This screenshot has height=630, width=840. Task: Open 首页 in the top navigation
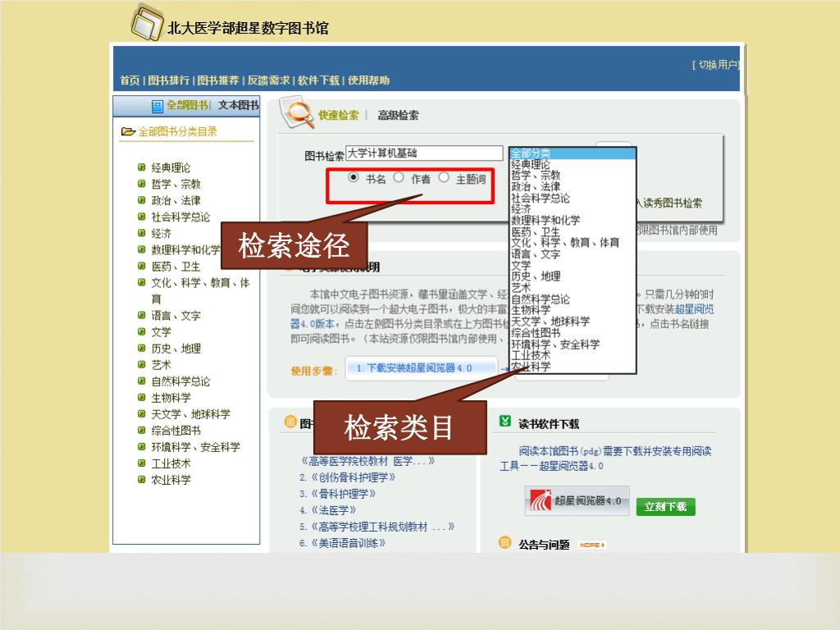[x=130, y=80]
